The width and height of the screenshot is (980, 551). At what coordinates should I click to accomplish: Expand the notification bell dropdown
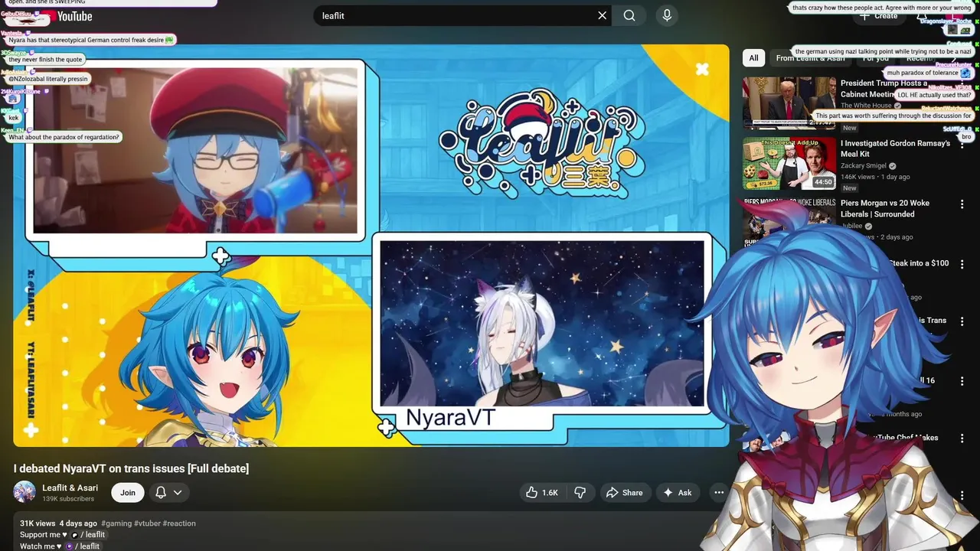point(168,493)
